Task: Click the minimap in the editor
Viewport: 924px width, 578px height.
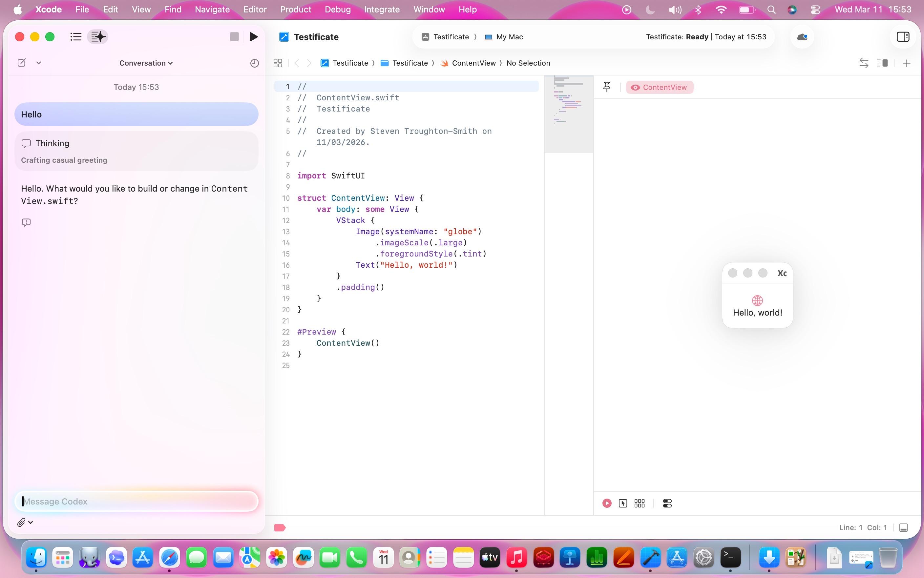Action: click(569, 114)
